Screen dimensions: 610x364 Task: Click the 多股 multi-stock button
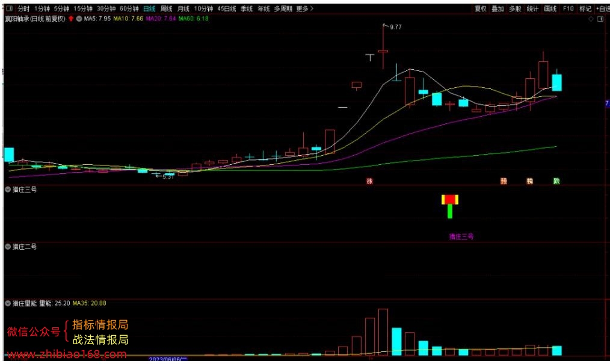(515, 8)
